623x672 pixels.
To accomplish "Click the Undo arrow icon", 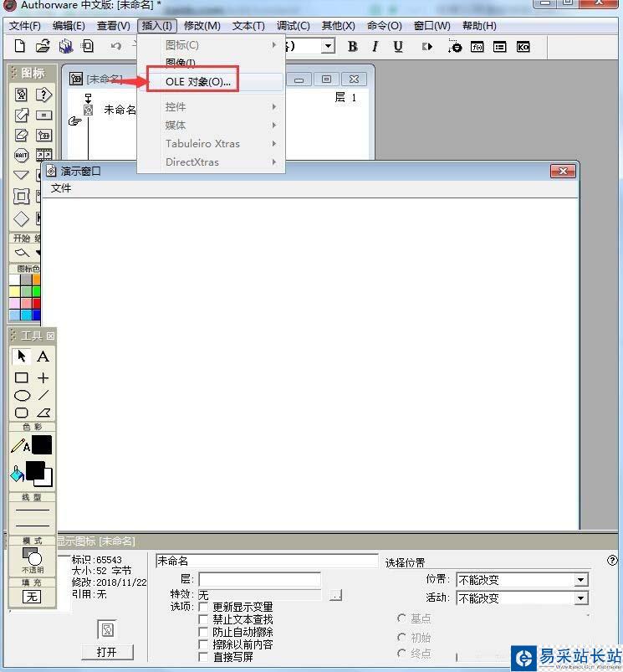I will click(116, 46).
